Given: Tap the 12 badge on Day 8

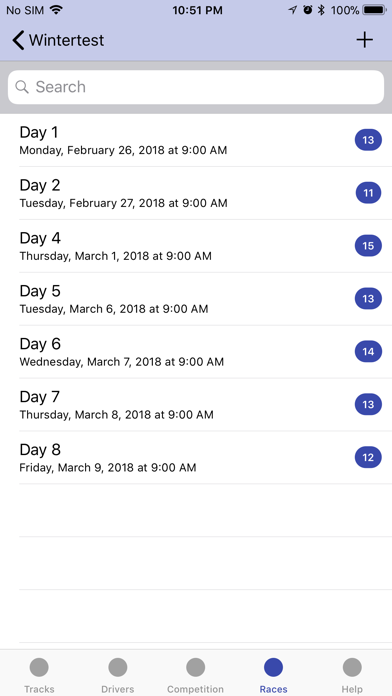Looking at the screenshot, I should tap(368, 457).
